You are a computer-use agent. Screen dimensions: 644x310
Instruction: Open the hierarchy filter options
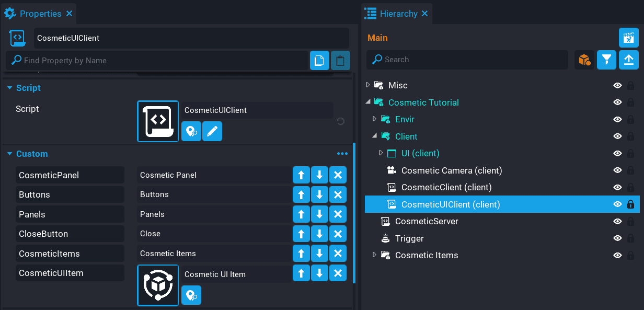(606, 60)
